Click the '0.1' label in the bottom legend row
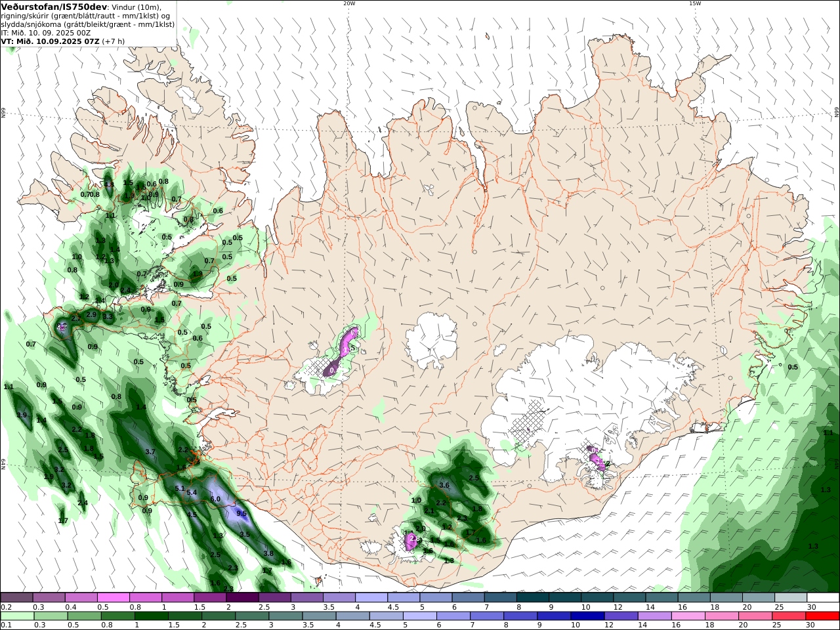This screenshot has width=840, height=630. tap(5, 625)
